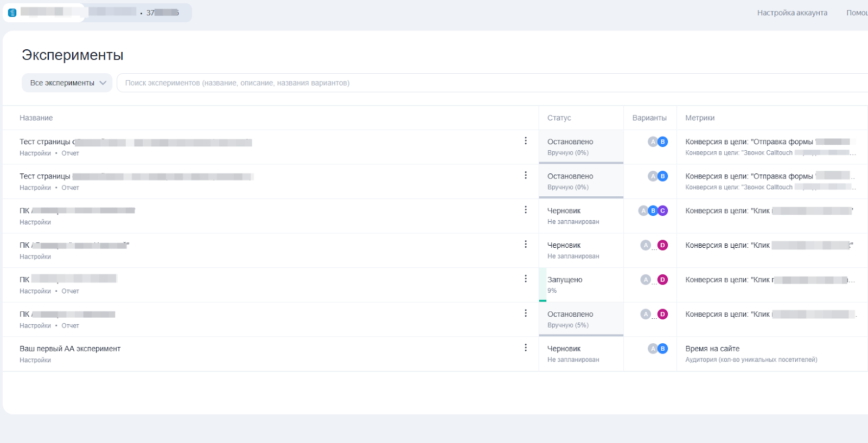The height and width of the screenshot is (443, 868).
Task: Open three-dot menu for Запущено experiment row
Action: tap(525, 279)
